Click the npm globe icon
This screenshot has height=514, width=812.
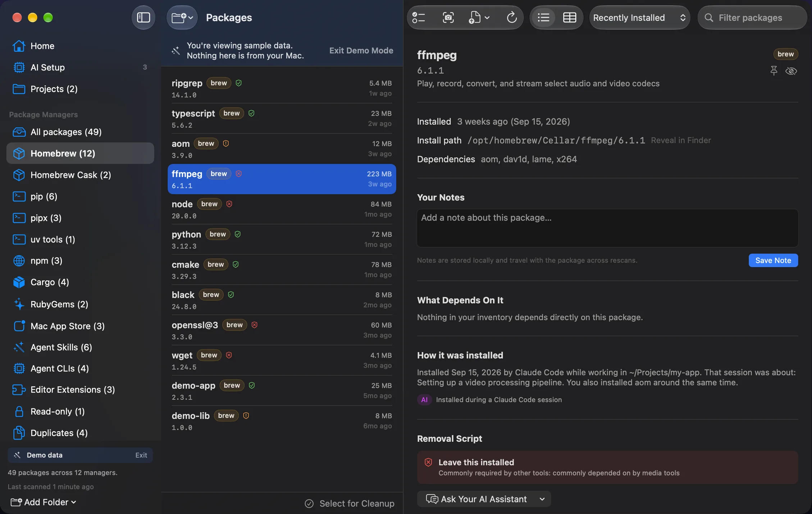19,261
